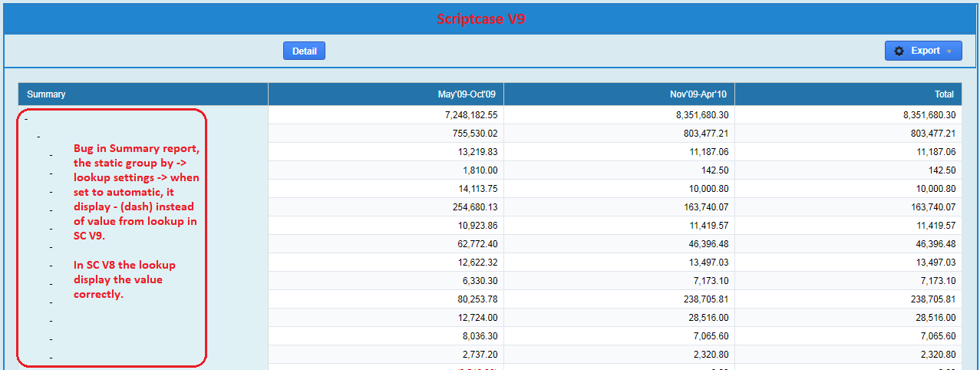Click 10,000.80 in the Total column
Image resolution: width=980 pixels, height=370 pixels.
coord(936,189)
